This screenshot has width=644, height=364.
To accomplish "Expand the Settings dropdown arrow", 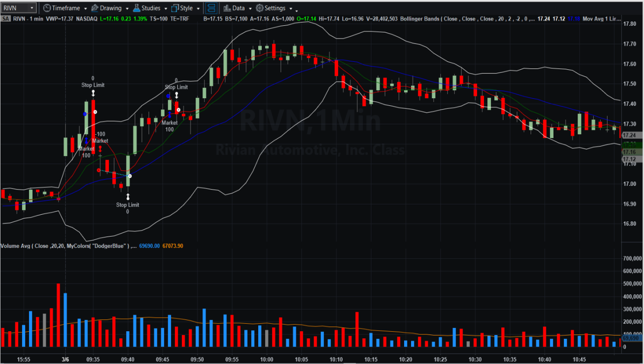I will tap(290, 9).
